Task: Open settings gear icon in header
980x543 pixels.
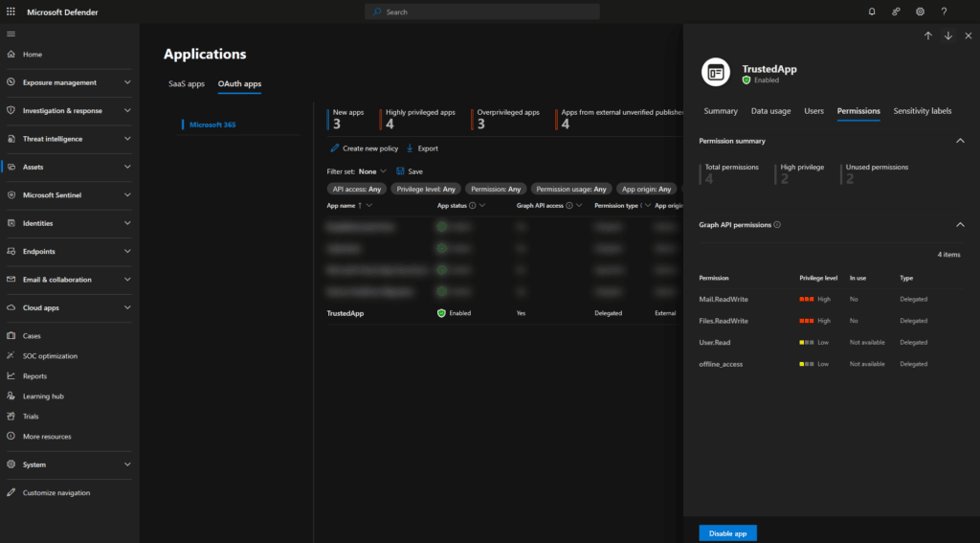Action: tap(920, 11)
